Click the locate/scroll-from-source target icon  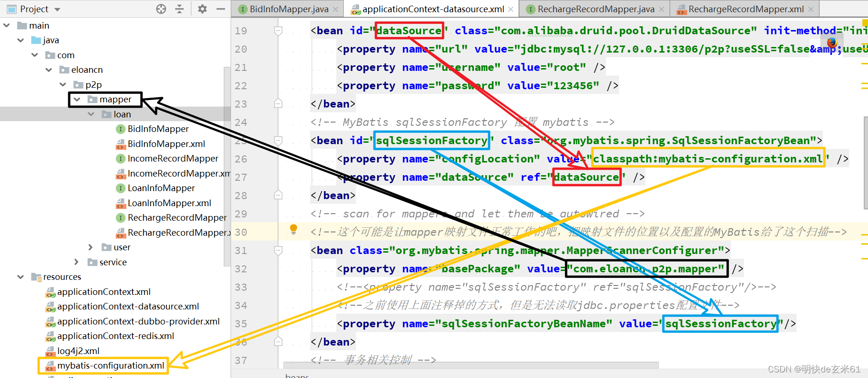(161, 9)
